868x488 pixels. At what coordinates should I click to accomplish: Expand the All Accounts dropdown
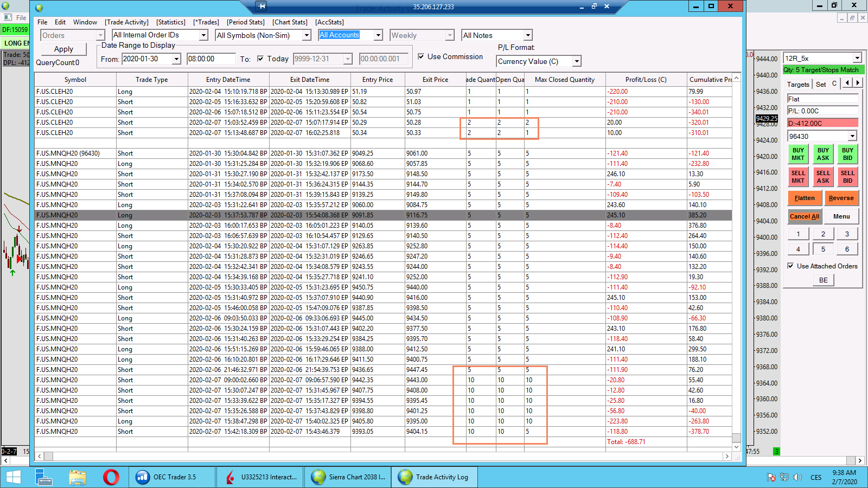click(x=378, y=35)
